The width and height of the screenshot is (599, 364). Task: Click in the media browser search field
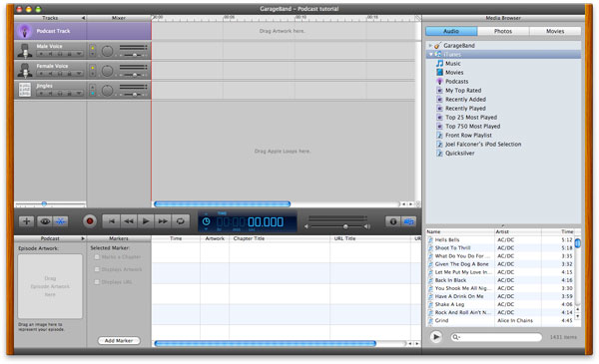496,337
